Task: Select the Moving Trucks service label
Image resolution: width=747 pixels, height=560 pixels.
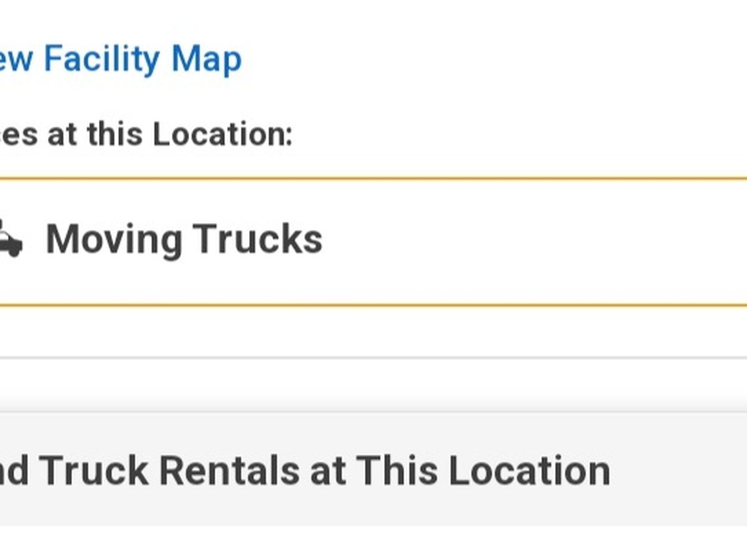Action: click(184, 240)
